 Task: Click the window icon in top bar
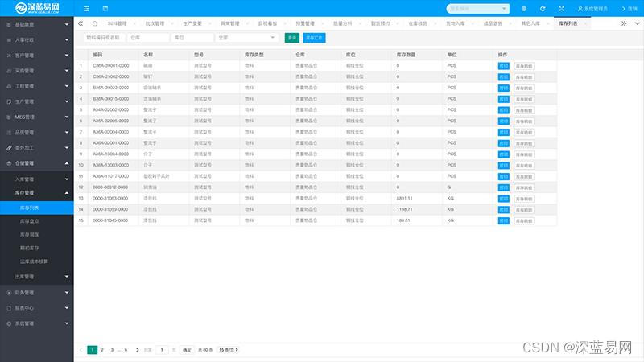pyautogui.click(x=105, y=9)
